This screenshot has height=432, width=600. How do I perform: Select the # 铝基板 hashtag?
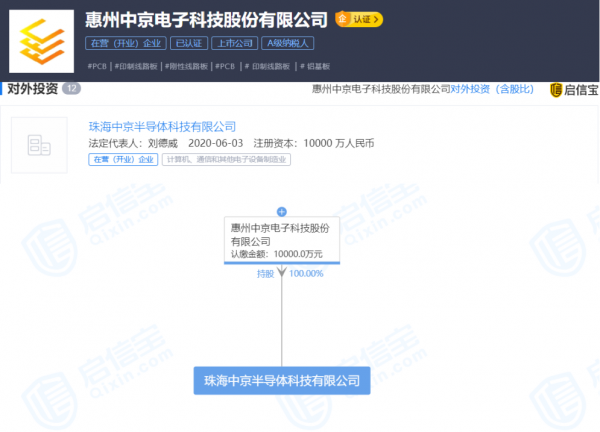click(315, 66)
